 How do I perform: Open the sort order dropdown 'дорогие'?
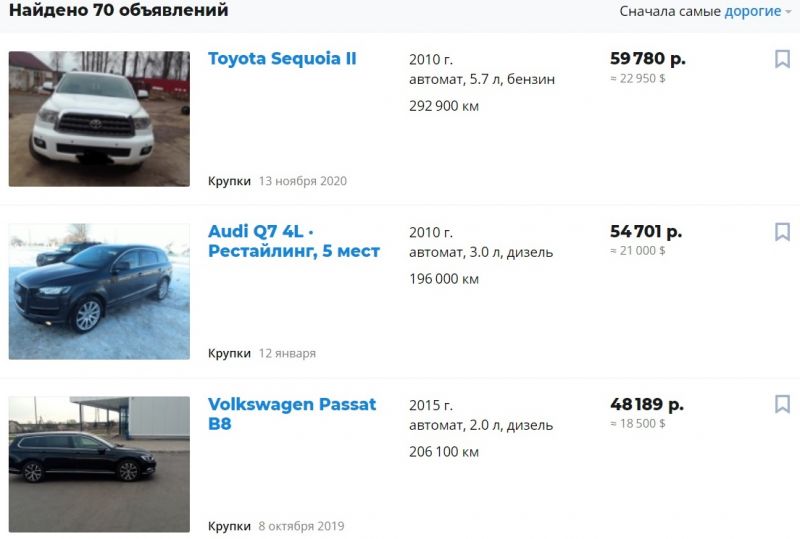[x=753, y=11]
